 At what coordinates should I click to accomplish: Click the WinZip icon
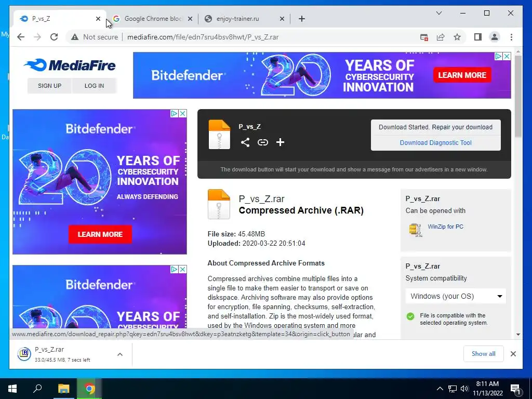pyautogui.click(x=416, y=230)
